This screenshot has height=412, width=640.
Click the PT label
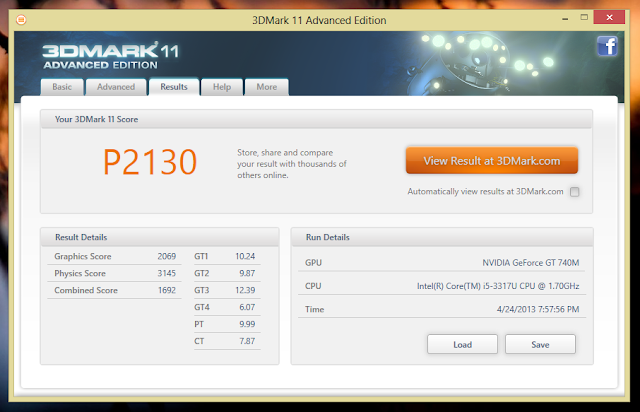pyautogui.click(x=199, y=324)
